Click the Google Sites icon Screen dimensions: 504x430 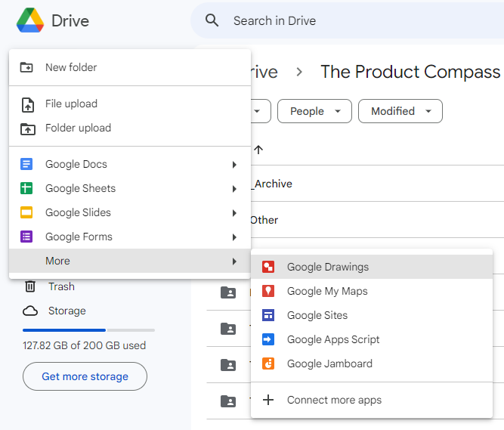[268, 315]
